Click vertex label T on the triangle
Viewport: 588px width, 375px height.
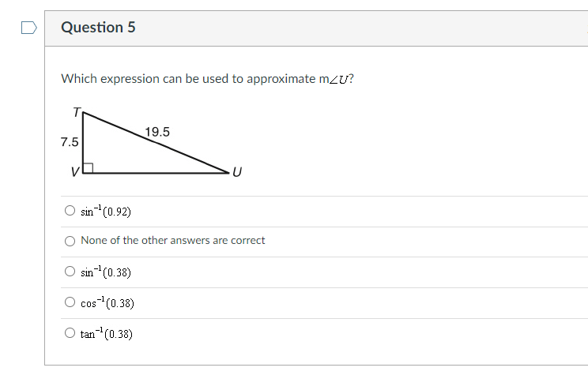(x=76, y=112)
